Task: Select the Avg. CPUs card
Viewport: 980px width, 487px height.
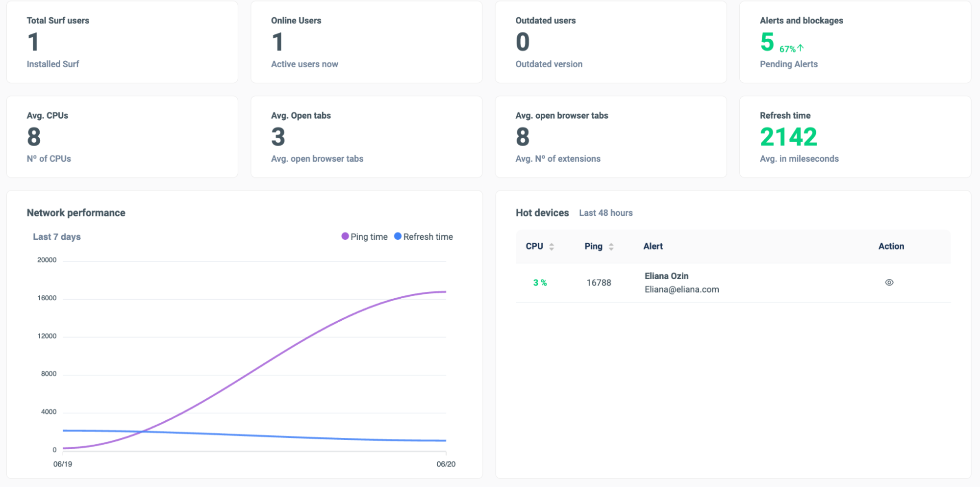Action: point(122,137)
